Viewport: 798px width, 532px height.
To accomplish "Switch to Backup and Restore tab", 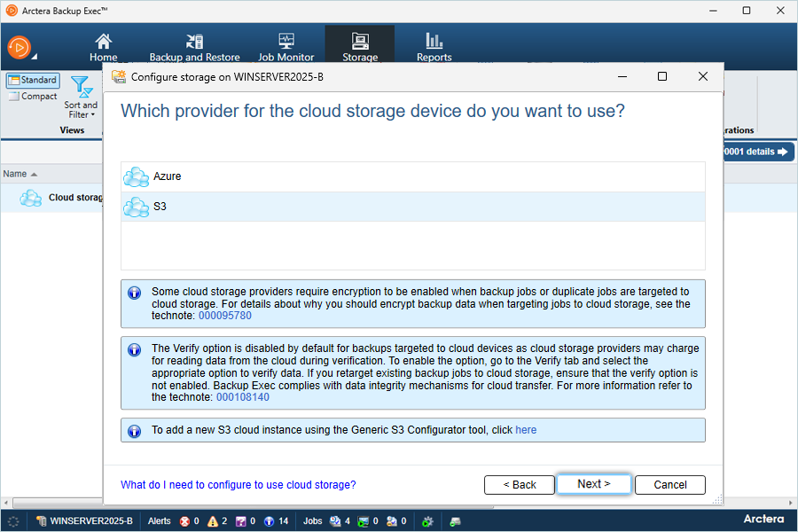I will click(194, 47).
